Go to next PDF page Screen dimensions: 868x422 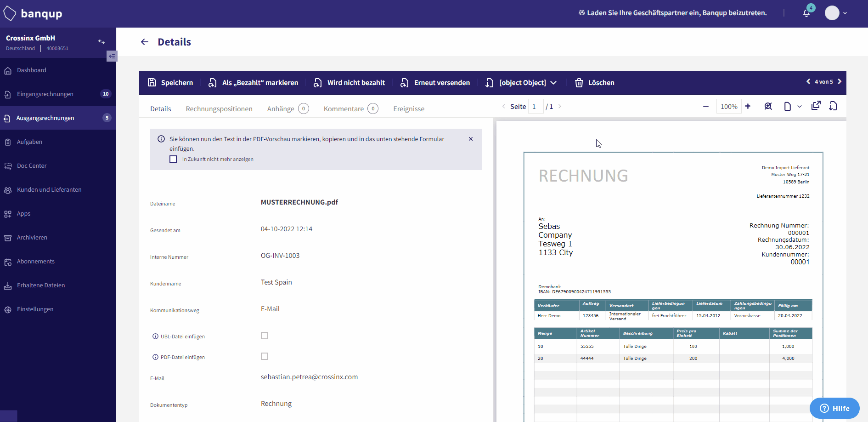(560, 107)
